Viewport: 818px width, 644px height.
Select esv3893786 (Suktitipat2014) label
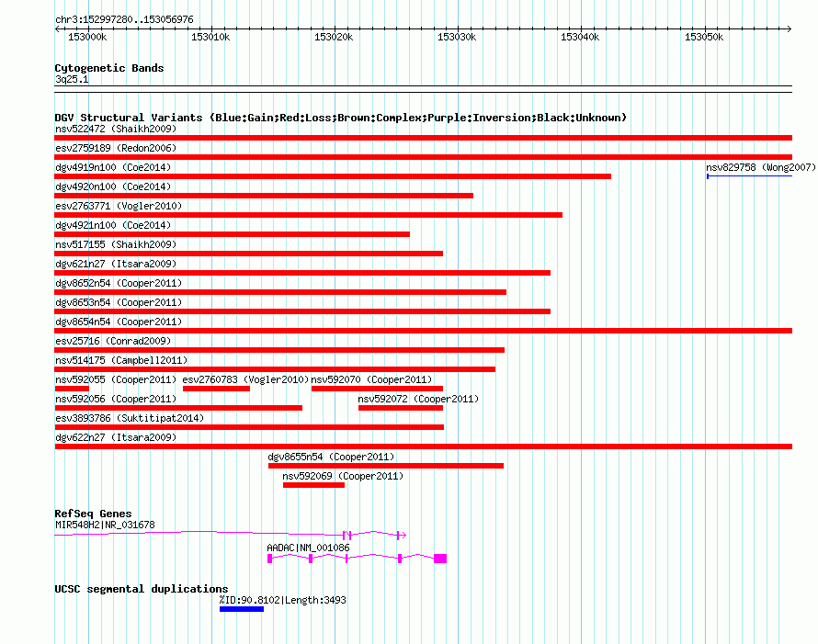click(x=130, y=418)
